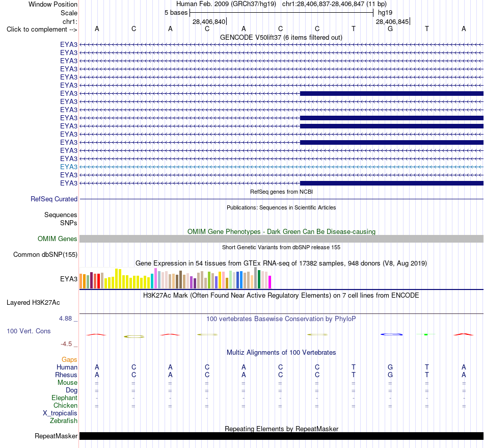Viewport: 484px width, 448px height.
Task: Click the 'Rhesus' alignment row label
Action: tap(66, 375)
